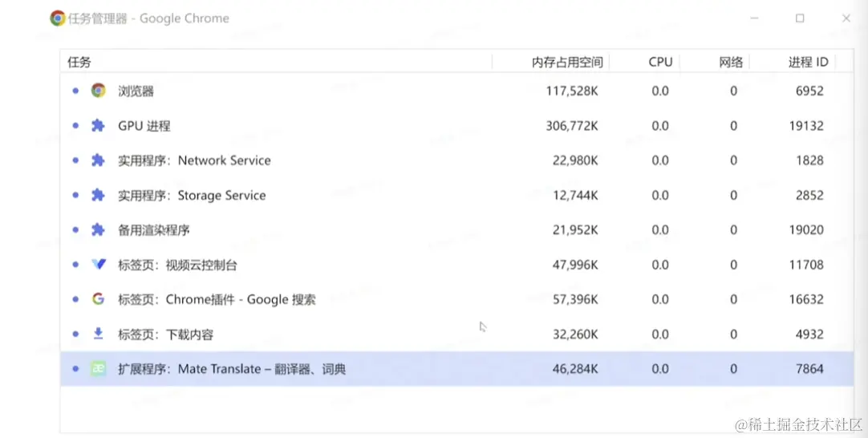Click the blue V icon of 视频云控制台

tap(99, 265)
